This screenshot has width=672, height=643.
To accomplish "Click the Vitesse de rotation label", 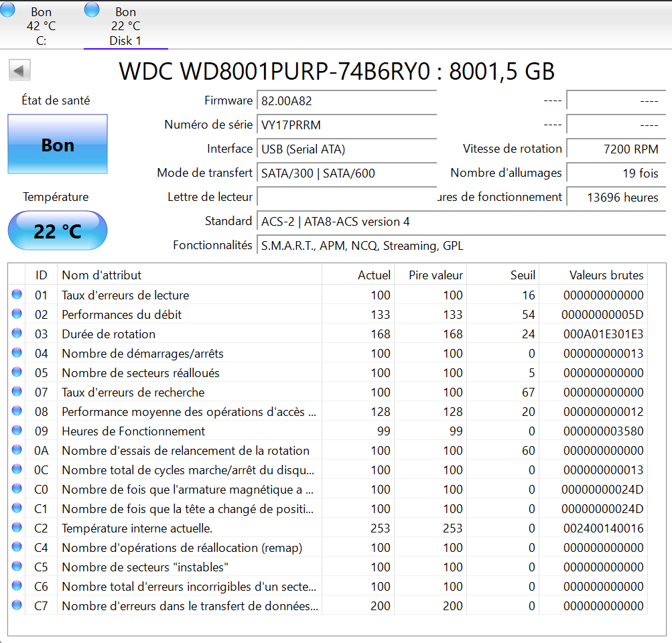I will (512, 149).
